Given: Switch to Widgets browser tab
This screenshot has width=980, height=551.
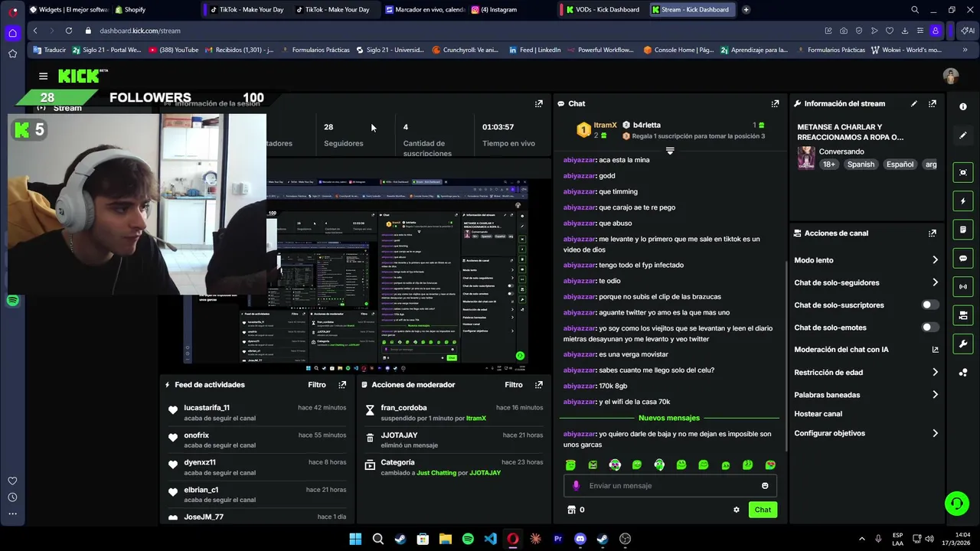Looking at the screenshot, I should (68, 10).
